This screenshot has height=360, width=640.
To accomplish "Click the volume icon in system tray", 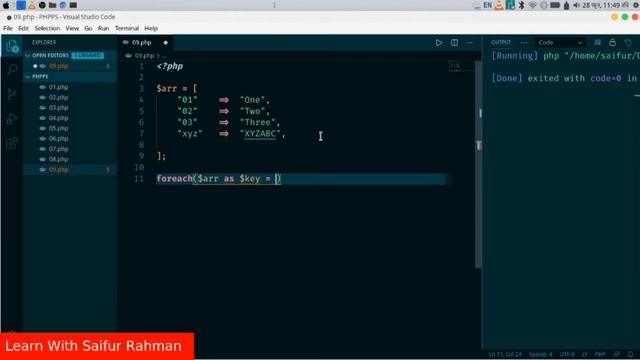I will 576,5.
